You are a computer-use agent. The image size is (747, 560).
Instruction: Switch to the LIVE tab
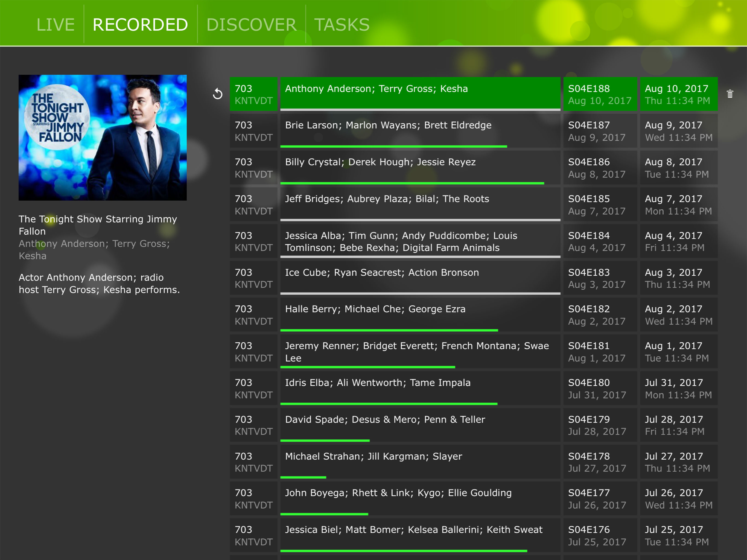56,25
